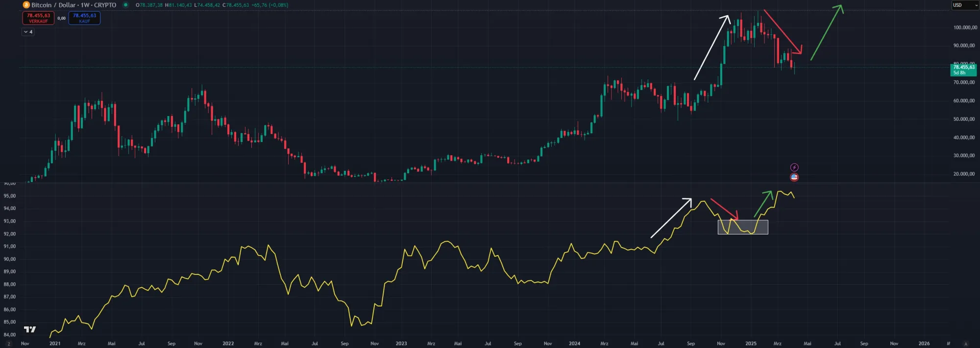
Task: Click the blue KAUF buy button
Action: tap(84, 18)
